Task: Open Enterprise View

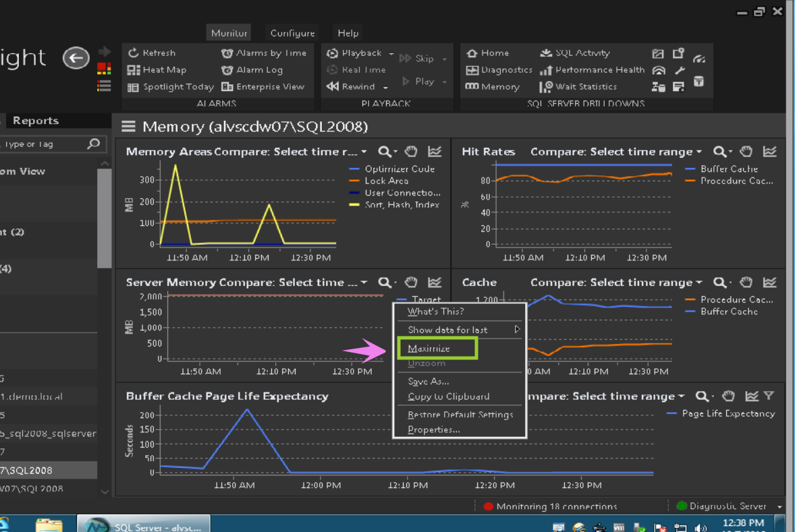Action: pos(263,86)
